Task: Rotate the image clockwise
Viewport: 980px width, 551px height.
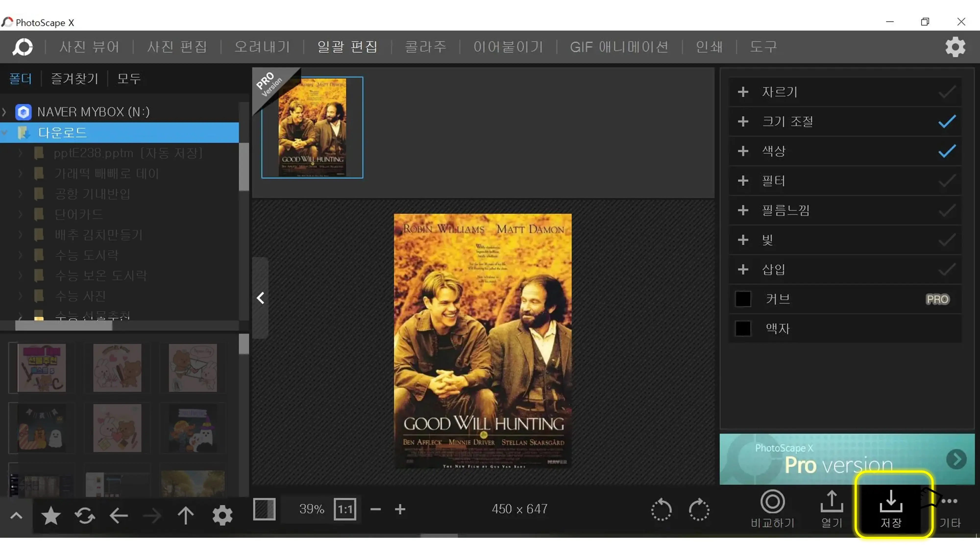Action: [x=699, y=509]
